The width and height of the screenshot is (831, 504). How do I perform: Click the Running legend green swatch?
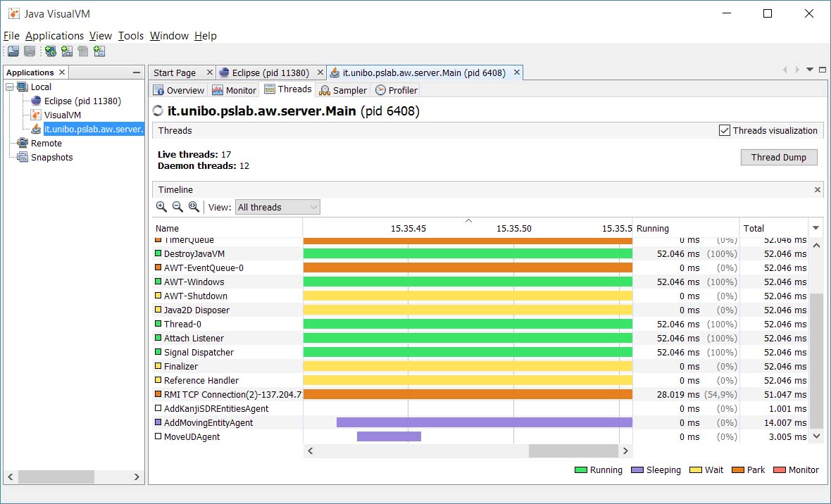point(581,470)
